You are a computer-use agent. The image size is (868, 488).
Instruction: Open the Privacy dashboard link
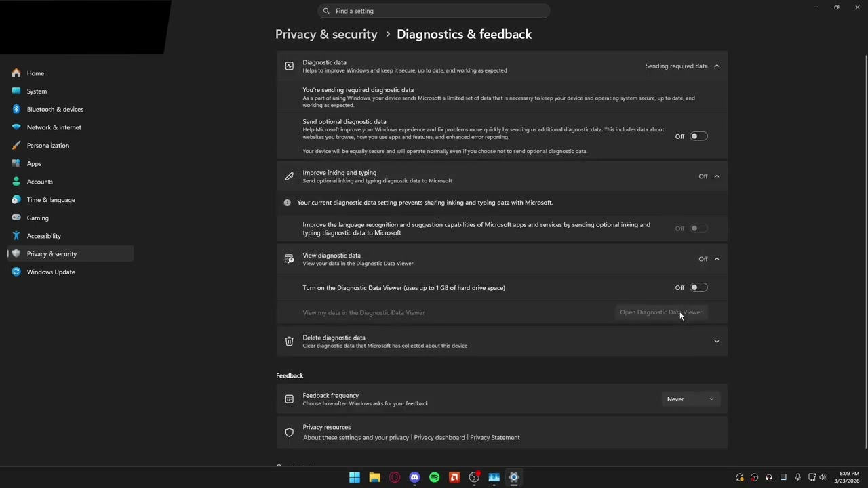pyautogui.click(x=439, y=437)
